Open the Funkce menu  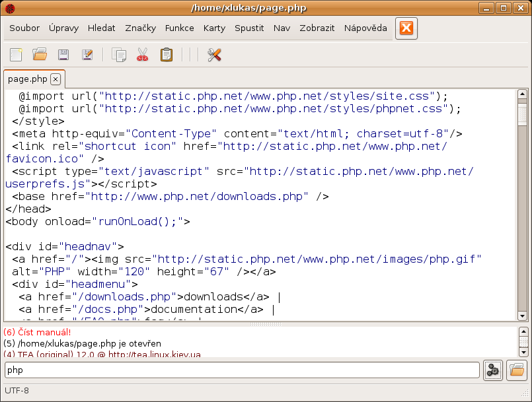tap(180, 28)
